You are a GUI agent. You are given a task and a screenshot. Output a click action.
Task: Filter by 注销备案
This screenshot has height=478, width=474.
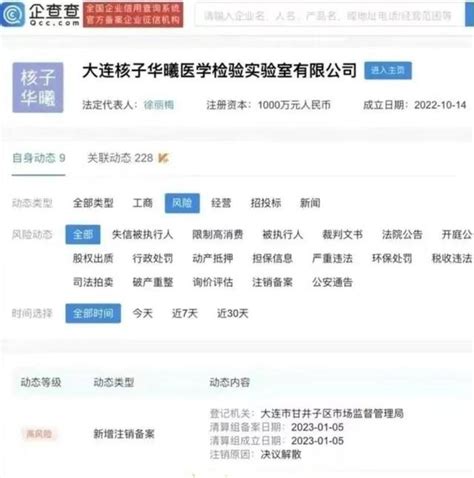coord(272,282)
